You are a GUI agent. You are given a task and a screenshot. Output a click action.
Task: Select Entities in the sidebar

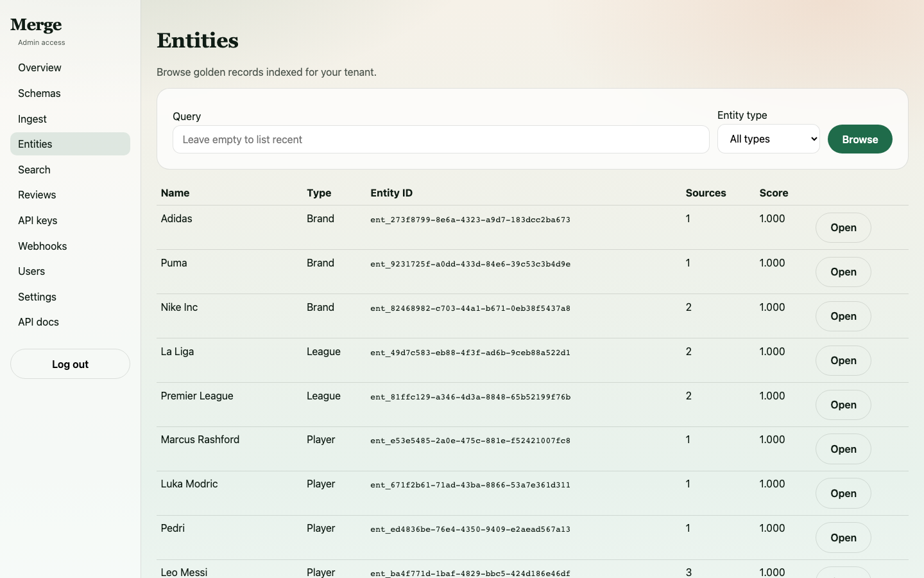[70, 144]
